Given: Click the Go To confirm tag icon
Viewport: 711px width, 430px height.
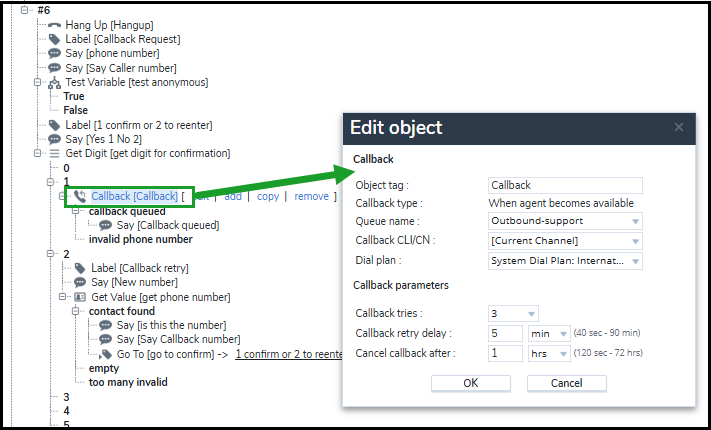Looking at the screenshot, I should click(106, 354).
